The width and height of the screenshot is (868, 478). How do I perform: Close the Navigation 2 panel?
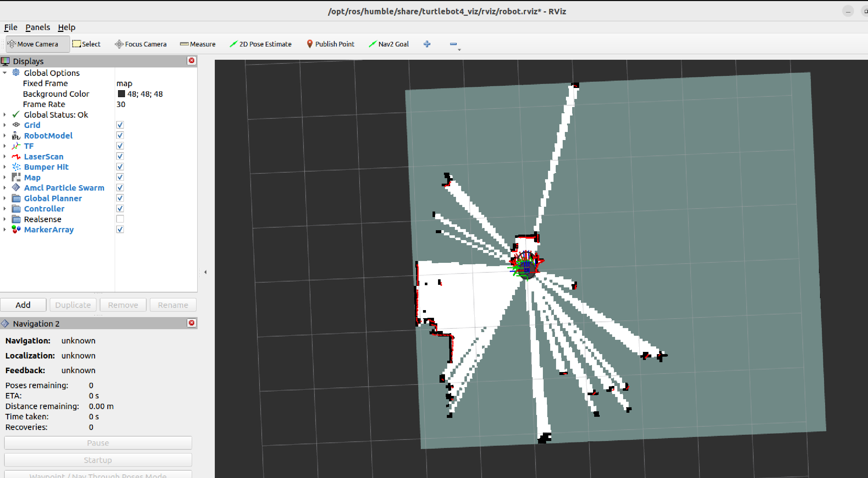[192, 323]
